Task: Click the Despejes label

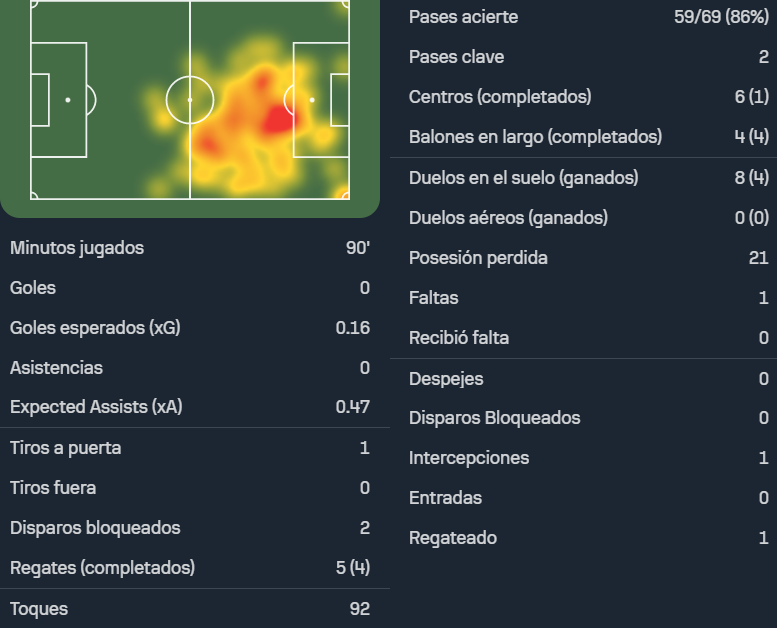Action: coord(446,379)
